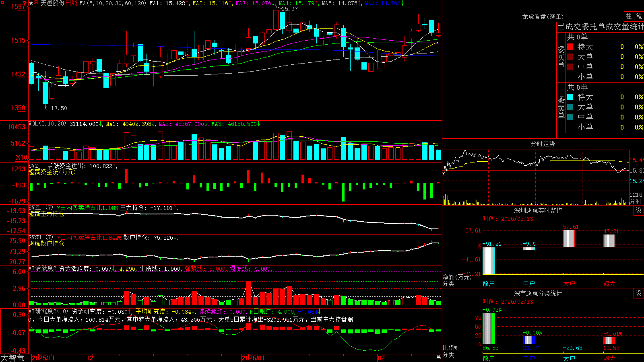
Task: Click the 13.50 low price annotation
Action: 59,108
